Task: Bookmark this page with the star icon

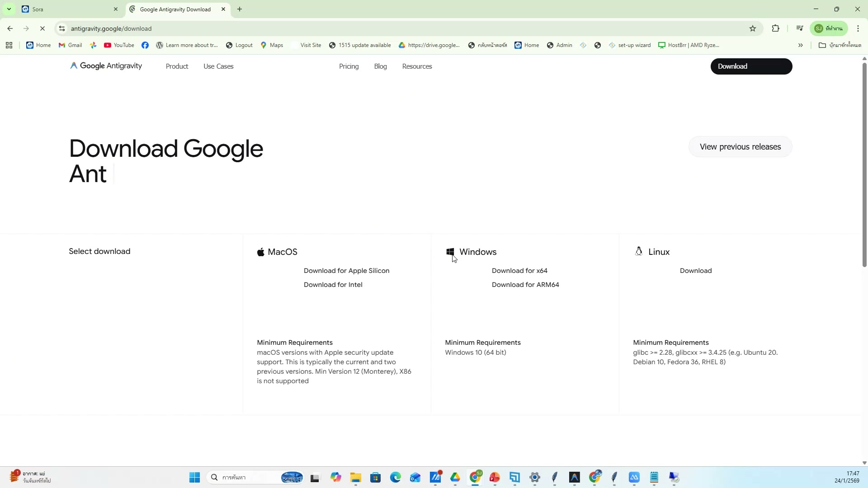Action: pos(753,28)
